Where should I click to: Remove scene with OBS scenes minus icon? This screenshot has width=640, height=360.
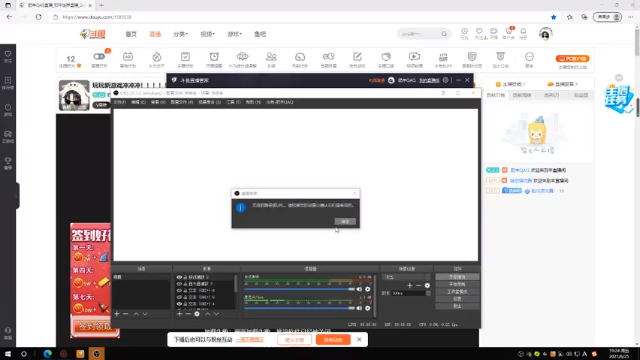tap(126, 314)
